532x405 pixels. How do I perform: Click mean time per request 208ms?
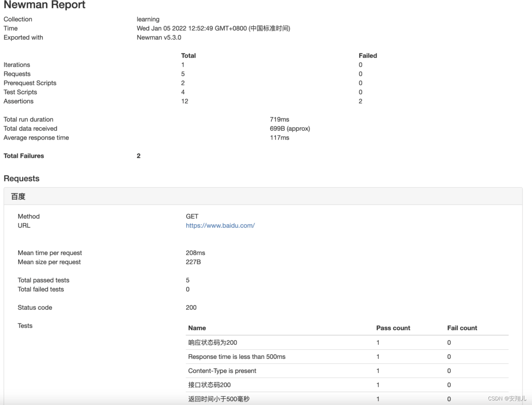[195, 253]
